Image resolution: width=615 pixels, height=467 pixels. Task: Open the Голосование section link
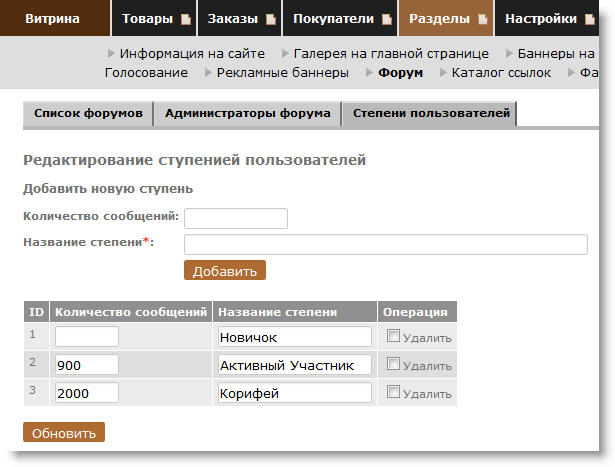[146, 73]
